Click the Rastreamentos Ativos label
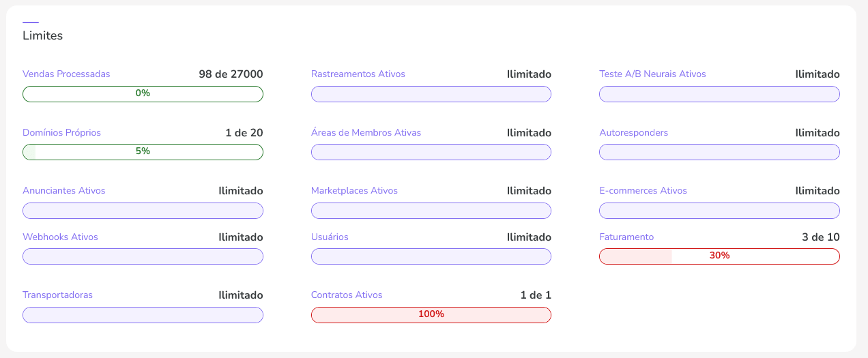 pos(358,74)
